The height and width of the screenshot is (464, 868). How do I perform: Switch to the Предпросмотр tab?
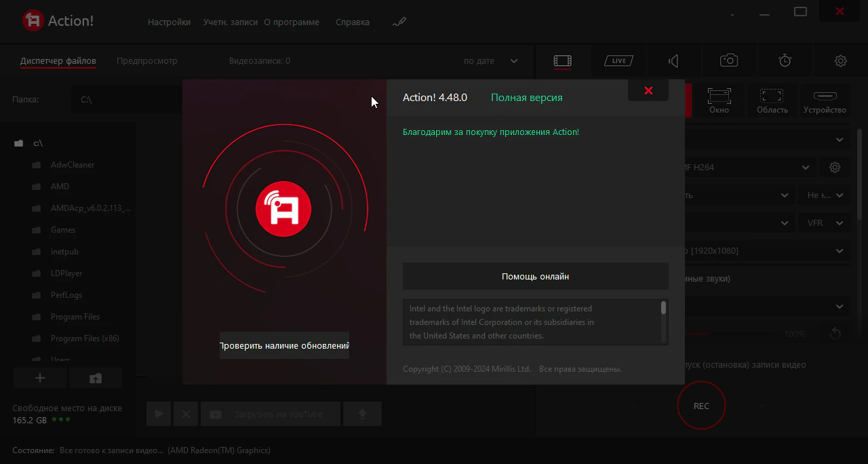pos(146,61)
